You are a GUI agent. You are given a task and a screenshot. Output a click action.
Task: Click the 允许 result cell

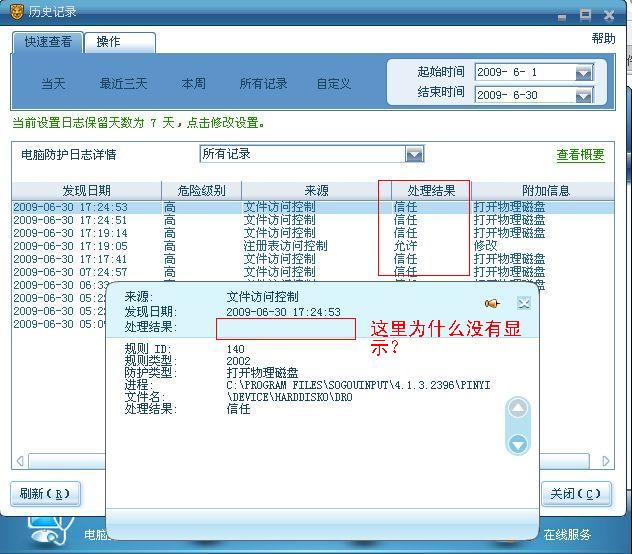[x=405, y=246]
